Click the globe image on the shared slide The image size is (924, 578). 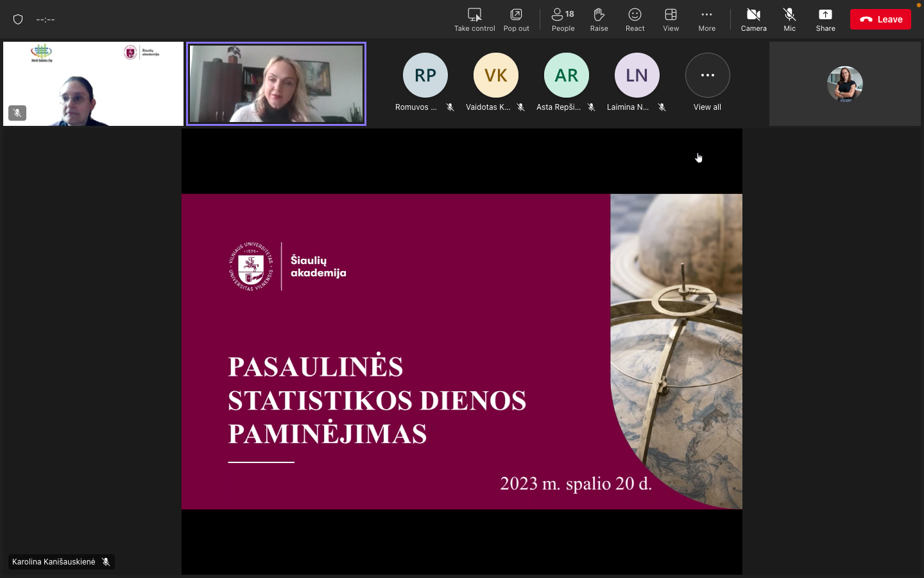(676, 351)
